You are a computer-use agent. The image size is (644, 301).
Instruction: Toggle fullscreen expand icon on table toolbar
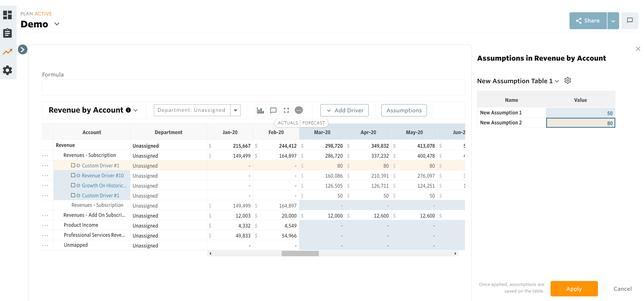tap(286, 110)
